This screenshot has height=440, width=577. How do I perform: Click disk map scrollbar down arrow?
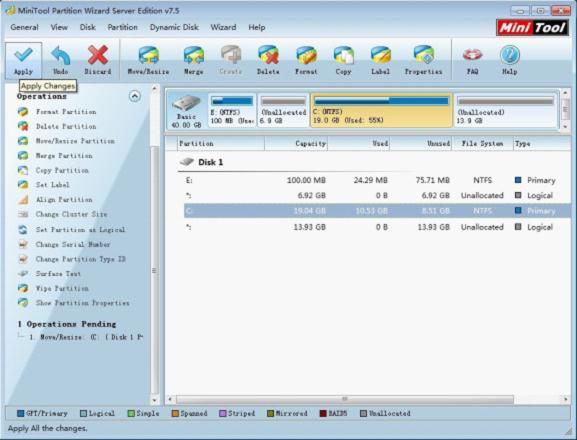pyautogui.click(x=566, y=126)
